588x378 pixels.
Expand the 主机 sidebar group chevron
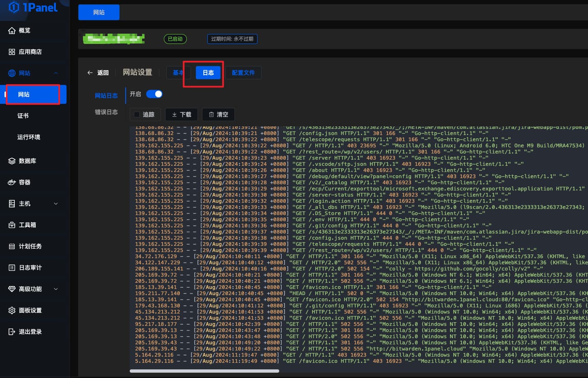point(56,204)
